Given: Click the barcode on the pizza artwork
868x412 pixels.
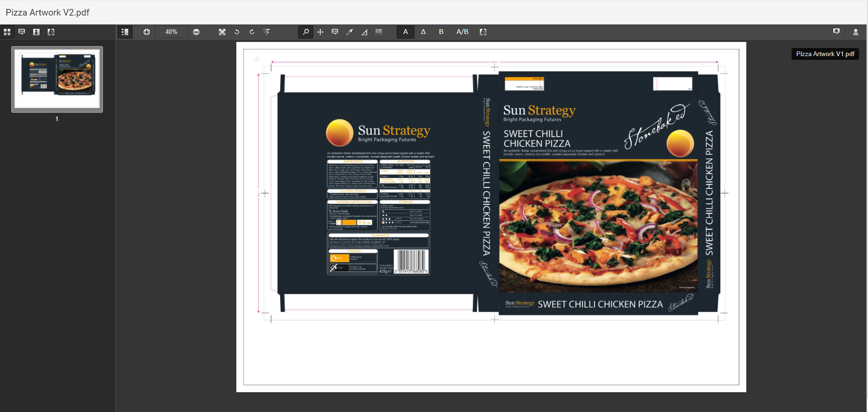Looking at the screenshot, I should (x=411, y=262).
